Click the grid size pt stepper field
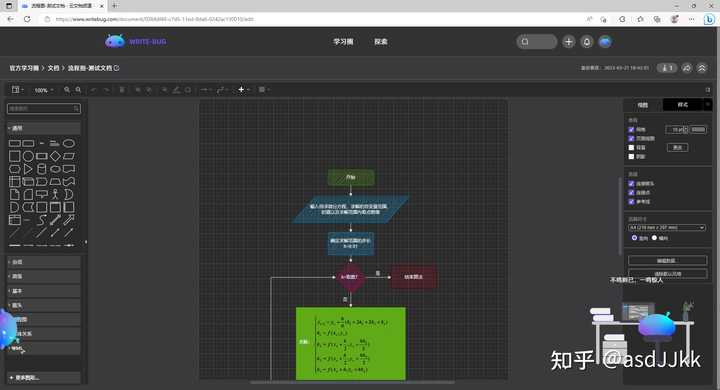 (x=676, y=130)
